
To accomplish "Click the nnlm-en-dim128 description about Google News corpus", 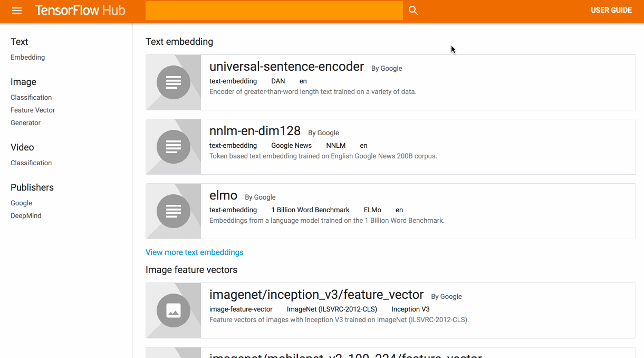I will 323,156.
